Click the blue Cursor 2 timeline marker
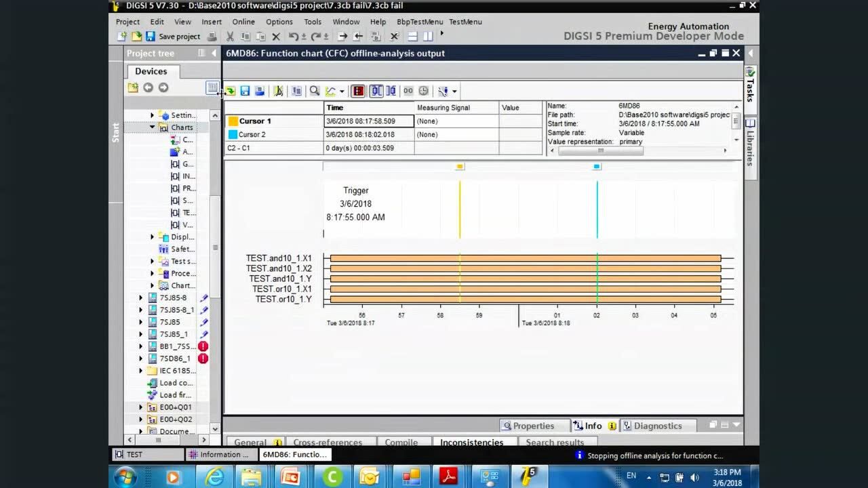Screen dimensions: 868x488 pyautogui.click(x=597, y=167)
